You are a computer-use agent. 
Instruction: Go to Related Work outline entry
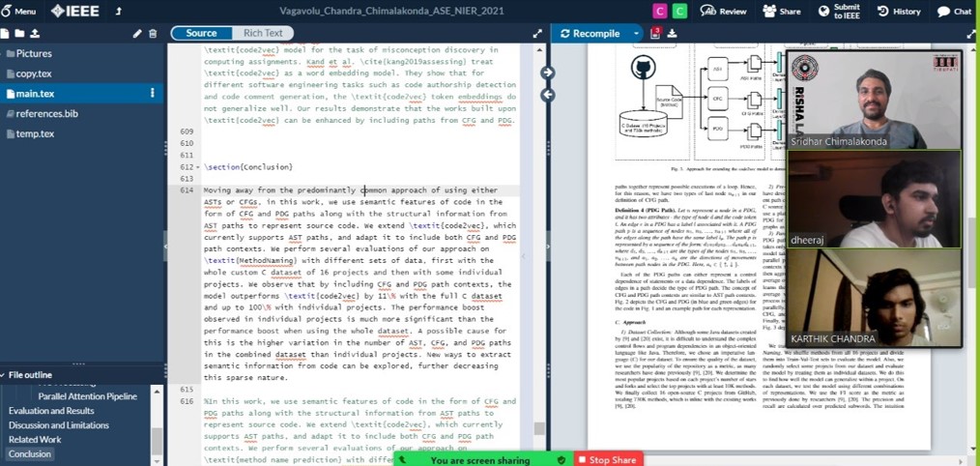tap(35, 440)
